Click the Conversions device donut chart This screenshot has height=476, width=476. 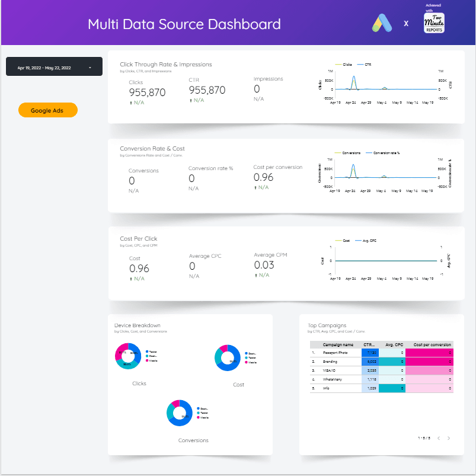coord(180,413)
